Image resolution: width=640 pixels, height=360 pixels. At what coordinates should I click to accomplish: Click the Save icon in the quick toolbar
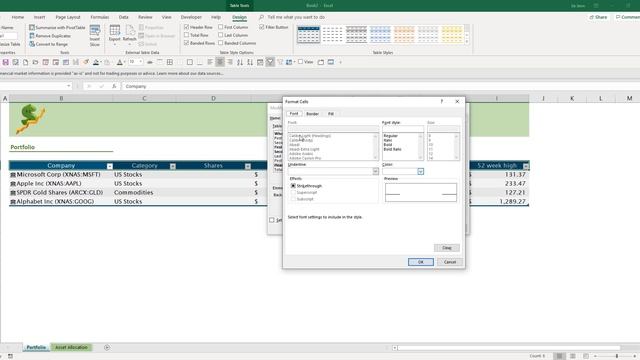[6, 62]
